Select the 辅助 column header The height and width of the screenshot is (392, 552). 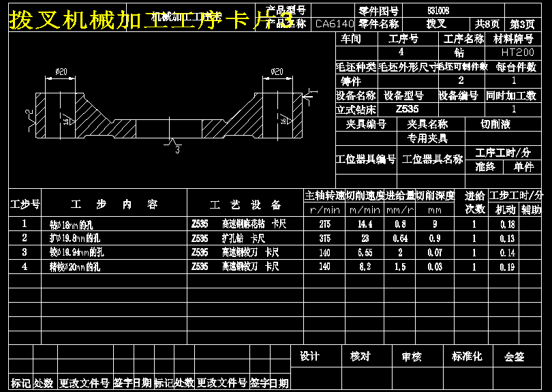(531, 210)
